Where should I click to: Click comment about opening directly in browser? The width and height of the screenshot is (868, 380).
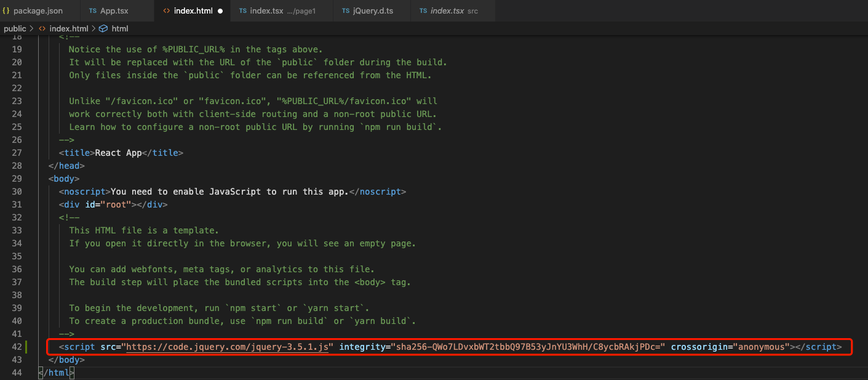(242, 243)
